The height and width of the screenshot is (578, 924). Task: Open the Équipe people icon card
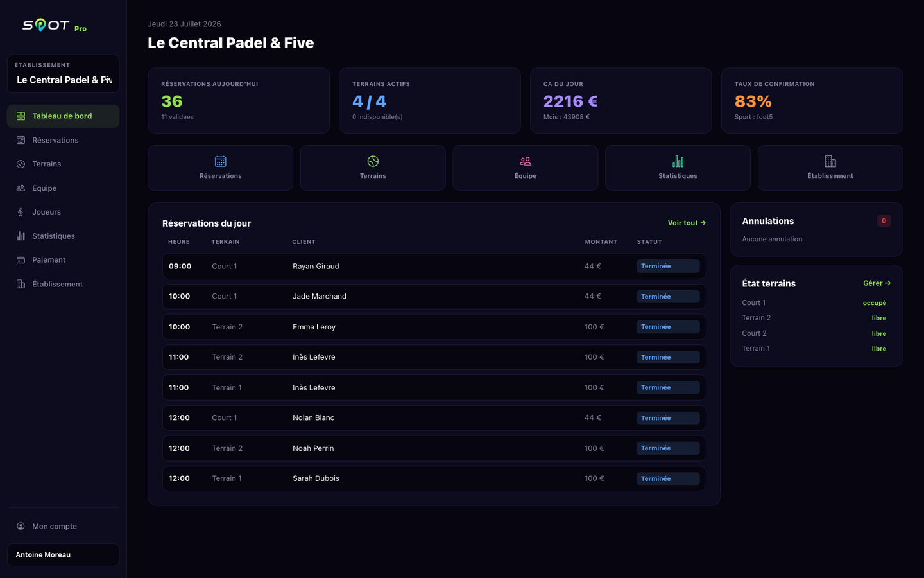pos(526,168)
